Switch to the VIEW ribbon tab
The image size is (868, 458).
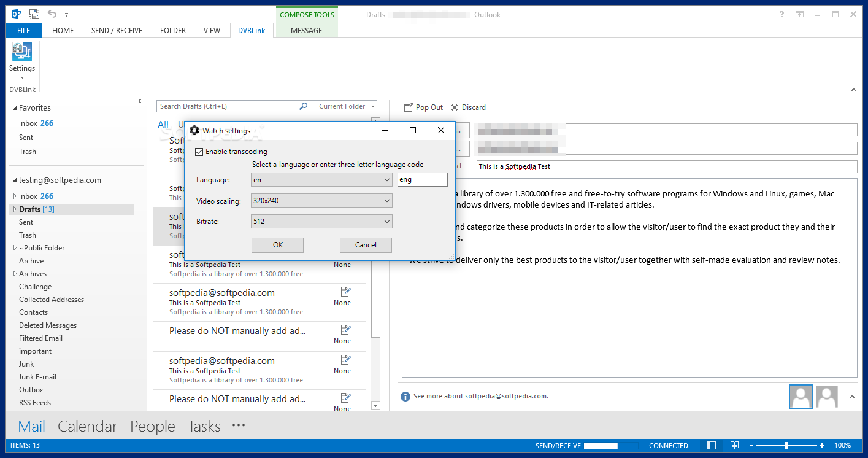212,31
